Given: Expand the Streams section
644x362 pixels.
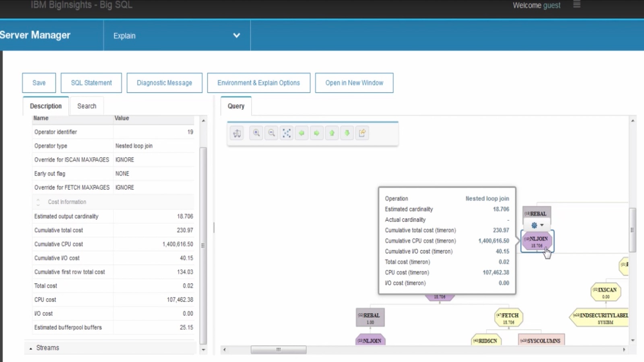Looking at the screenshot, I should point(30,348).
